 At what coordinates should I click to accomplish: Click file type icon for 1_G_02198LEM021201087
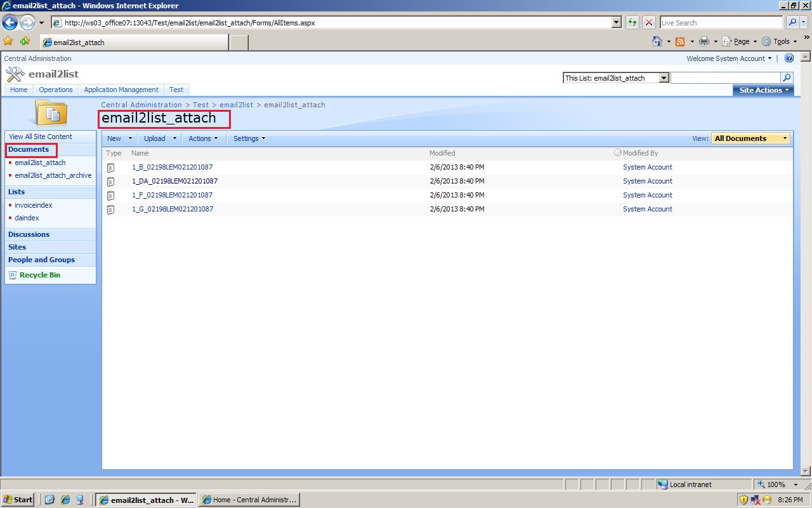[x=110, y=210]
